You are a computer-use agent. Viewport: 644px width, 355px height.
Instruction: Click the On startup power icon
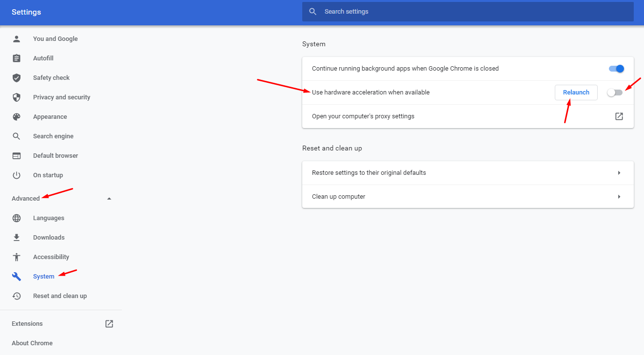pyautogui.click(x=17, y=175)
